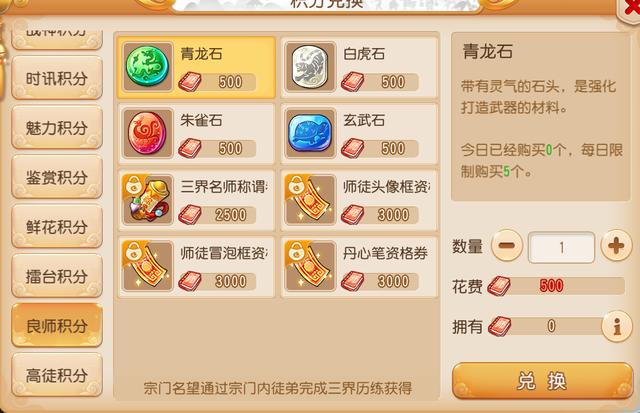This screenshot has height=413, width=640.
Task: Switch to the 魅力积分 tab
Action: [57, 127]
